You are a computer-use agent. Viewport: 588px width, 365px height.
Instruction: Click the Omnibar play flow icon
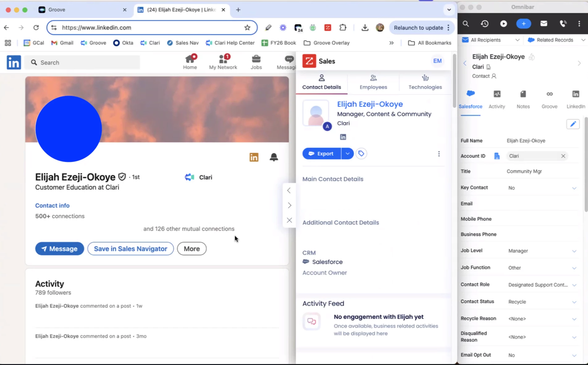click(504, 24)
